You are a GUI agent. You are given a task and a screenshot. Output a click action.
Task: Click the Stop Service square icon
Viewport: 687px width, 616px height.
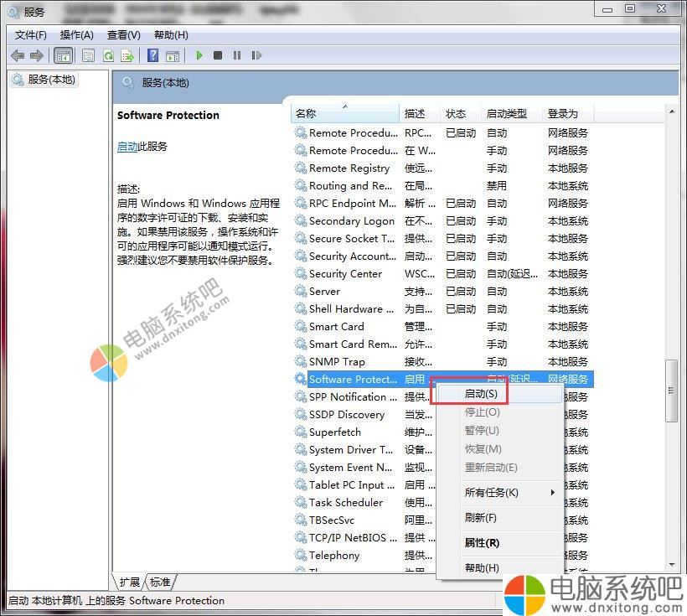point(218,55)
